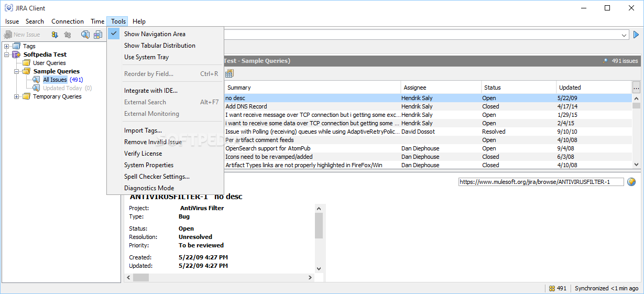644x294 pixels.
Task: Open the Issue menu
Action: tap(12, 21)
